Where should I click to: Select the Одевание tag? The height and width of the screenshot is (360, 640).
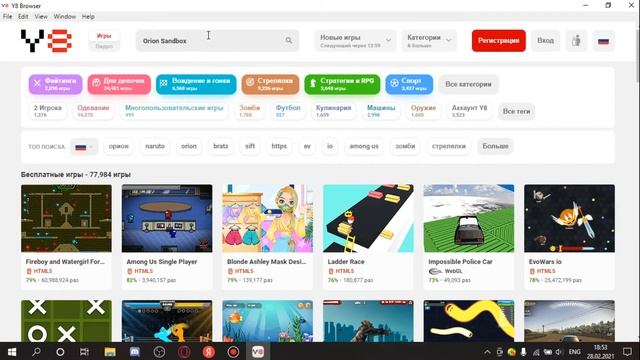pyautogui.click(x=93, y=111)
